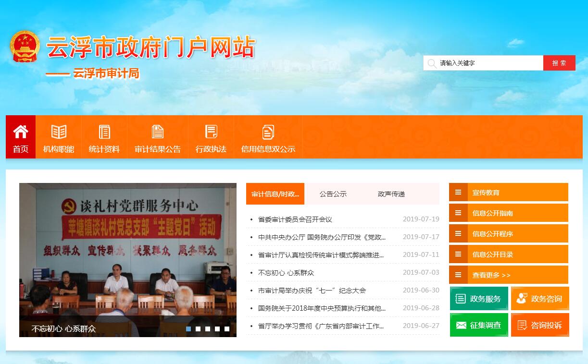Open the 审计结果公告 navigation icon

[157, 132]
